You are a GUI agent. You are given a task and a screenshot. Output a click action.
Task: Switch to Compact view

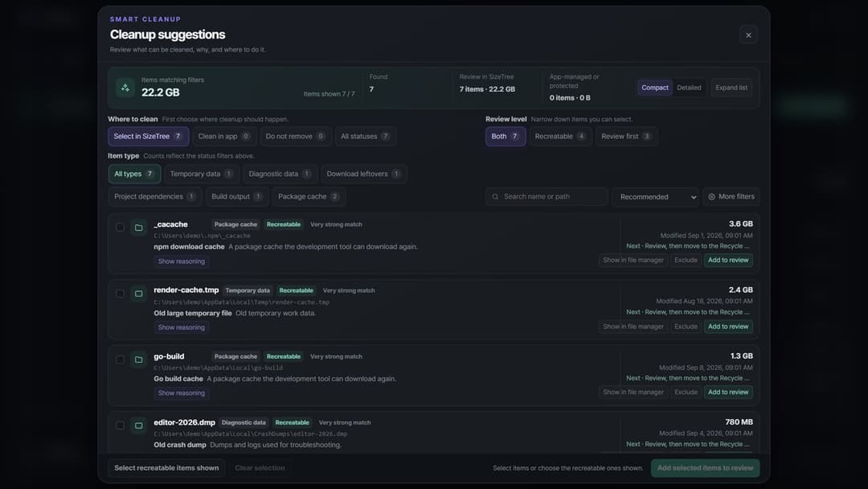655,88
